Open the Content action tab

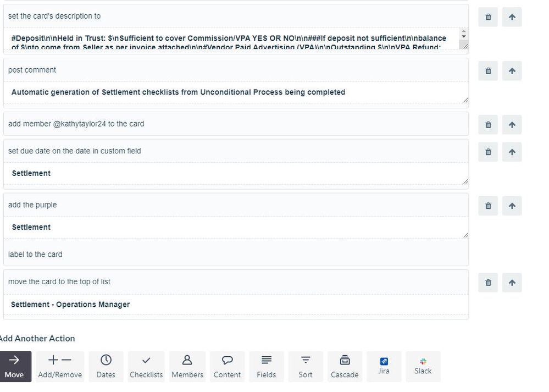pos(227,366)
